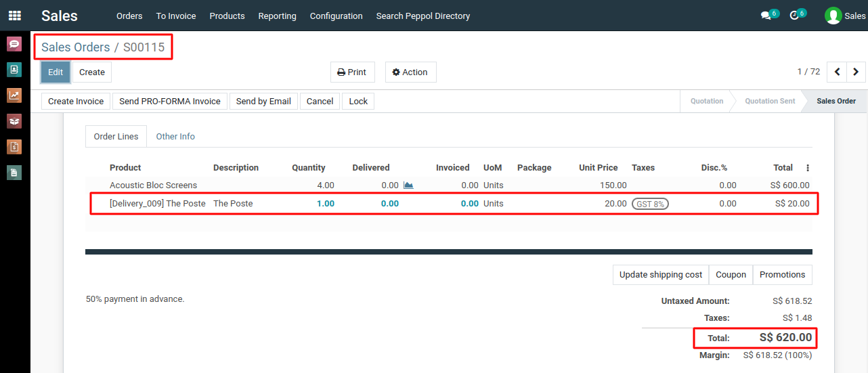This screenshot has width=868, height=373.
Task: Click the delivered forecast chart icon
Action: [408, 185]
